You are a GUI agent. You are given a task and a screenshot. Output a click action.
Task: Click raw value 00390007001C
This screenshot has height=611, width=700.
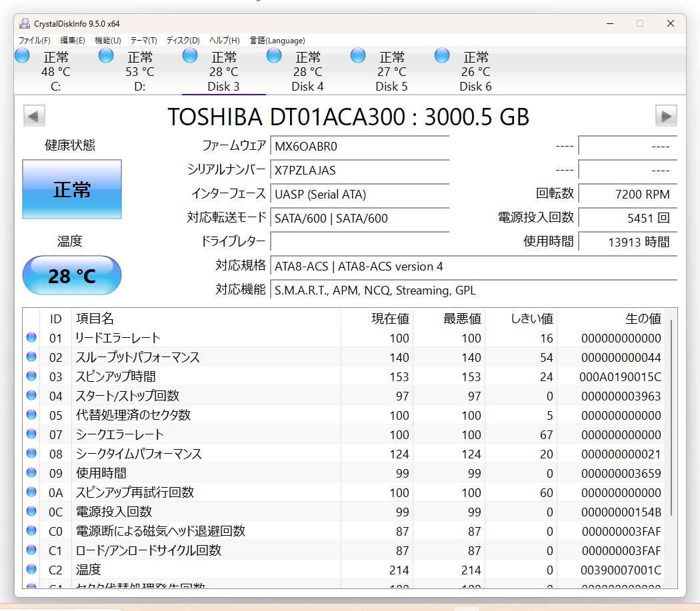pos(621,570)
